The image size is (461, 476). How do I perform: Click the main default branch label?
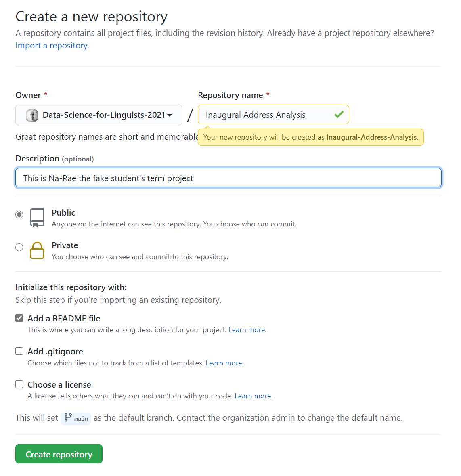tap(81, 418)
